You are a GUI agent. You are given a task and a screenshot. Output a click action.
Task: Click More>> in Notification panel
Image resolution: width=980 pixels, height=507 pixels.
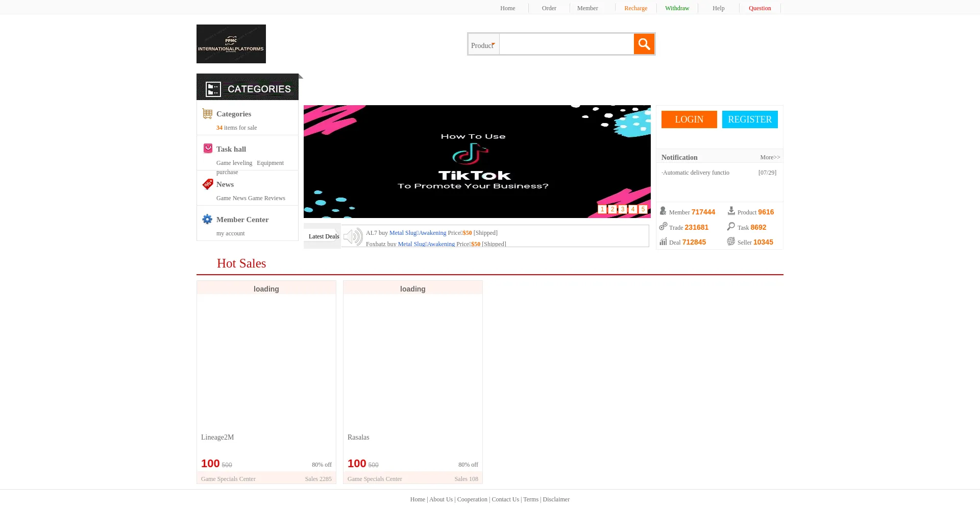click(770, 157)
